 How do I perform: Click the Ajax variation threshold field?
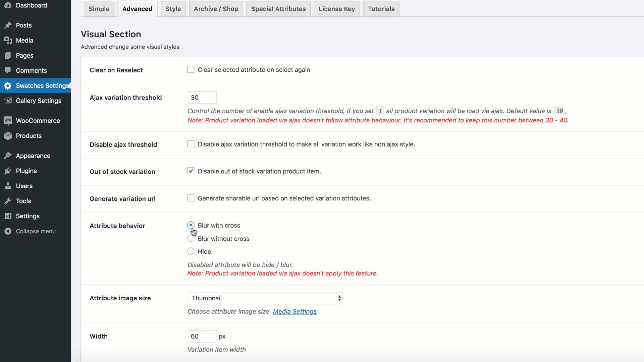coord(202,98)
